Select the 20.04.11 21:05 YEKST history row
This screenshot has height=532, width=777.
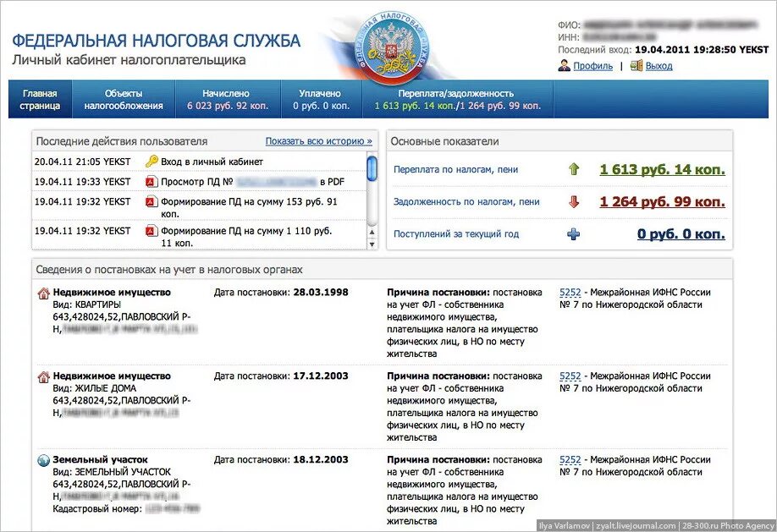tap(200, 162)
